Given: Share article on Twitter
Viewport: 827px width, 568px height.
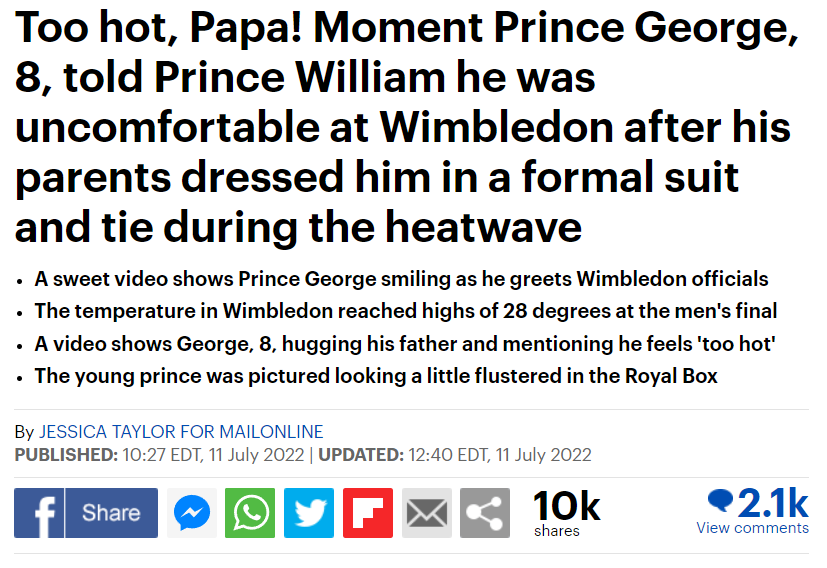Looking at the screenshot, I should point(309,513).
